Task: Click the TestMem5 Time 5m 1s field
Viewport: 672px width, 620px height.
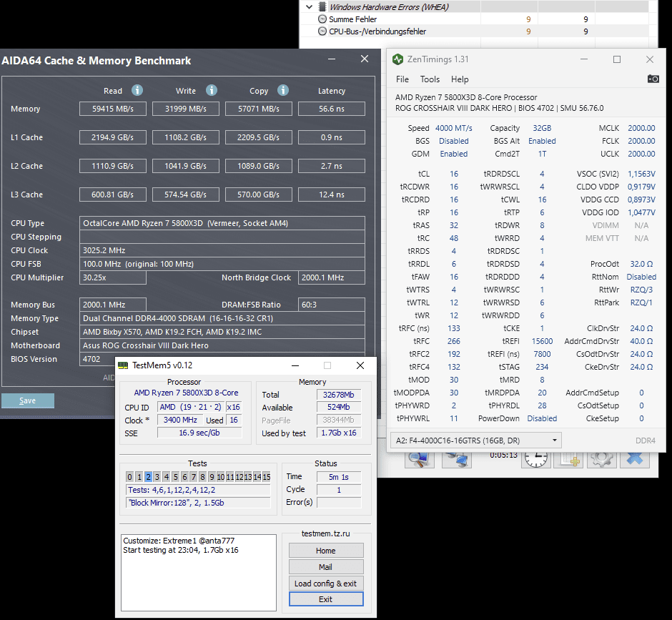Action: 339,477
